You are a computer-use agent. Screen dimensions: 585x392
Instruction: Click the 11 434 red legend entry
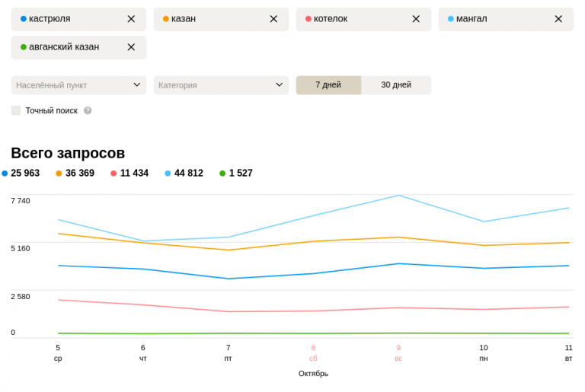coord(129,174)
